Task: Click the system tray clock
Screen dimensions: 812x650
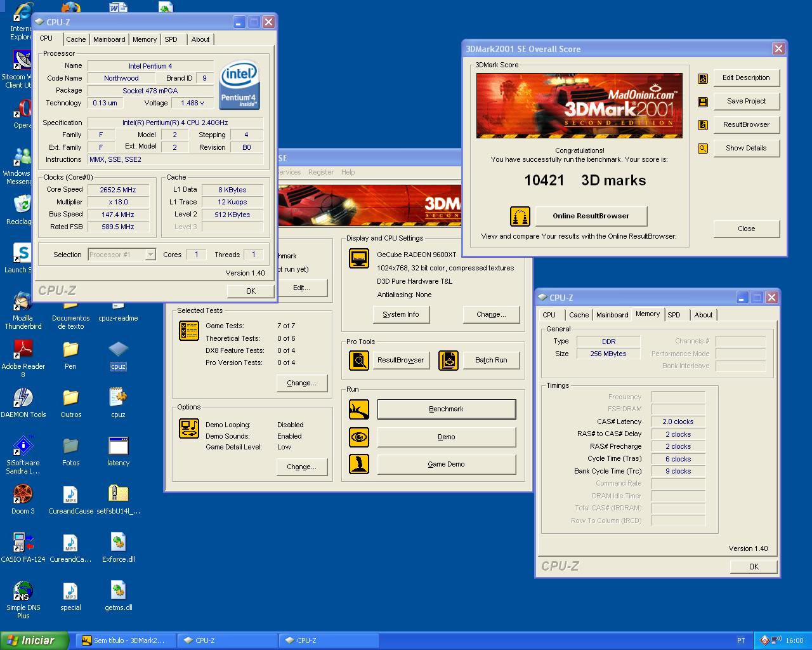Action: 794,640
